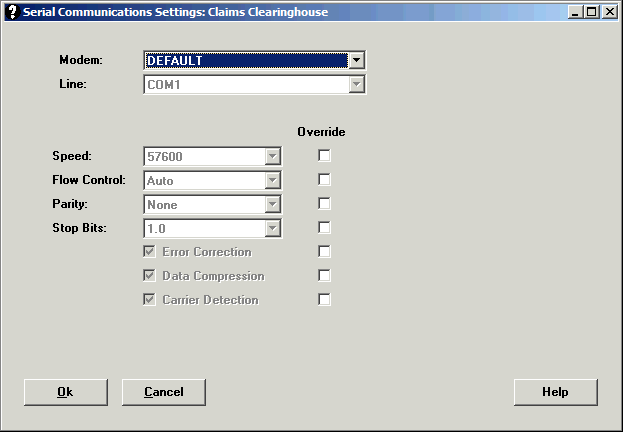Enable the Speed override checkbox
This screenshot has width=623, height=432.
coord(324,156)
